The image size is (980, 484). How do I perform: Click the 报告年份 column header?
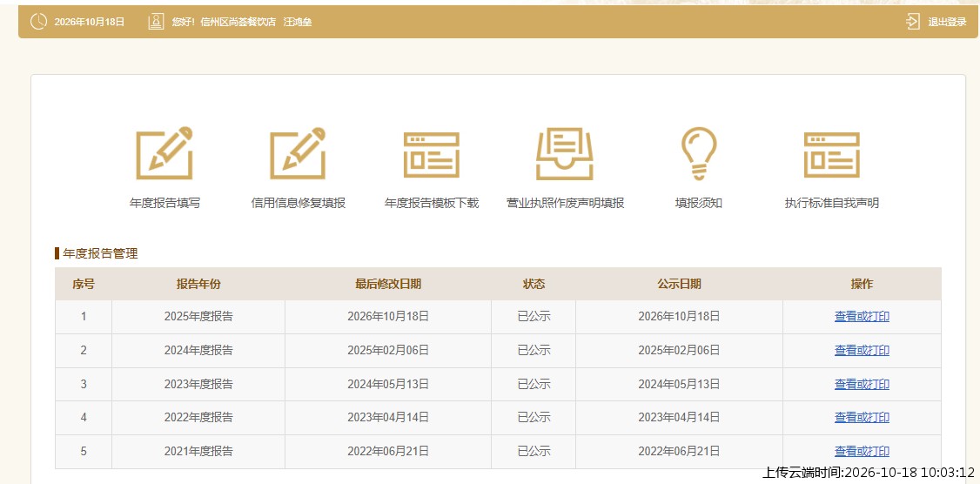click(x=198, y=284)
